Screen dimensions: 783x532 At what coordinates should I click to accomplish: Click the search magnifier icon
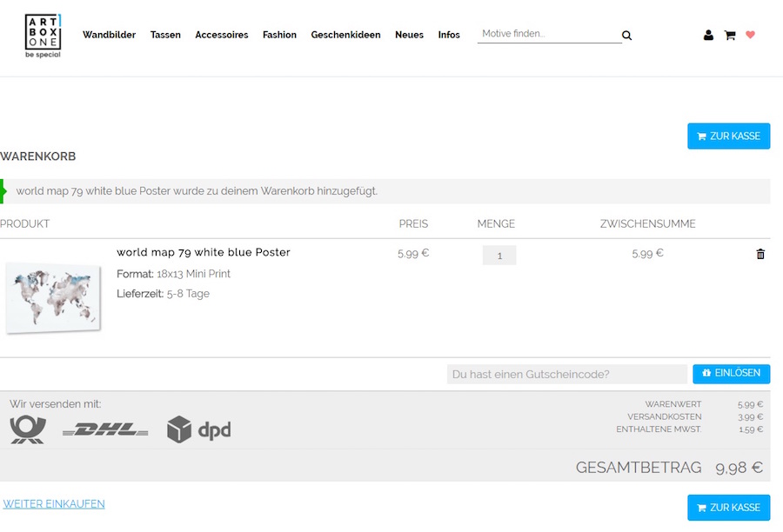(x=626, y=36)
